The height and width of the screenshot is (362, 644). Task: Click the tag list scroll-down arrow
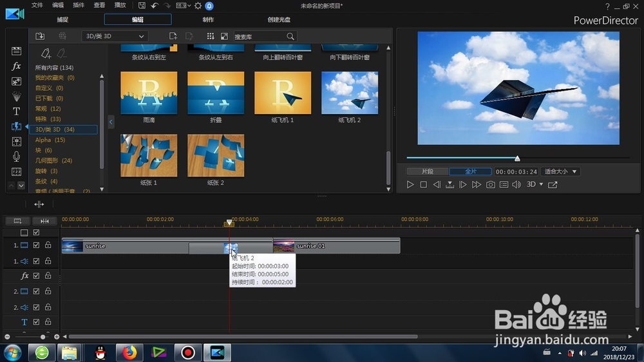coord(102,189)
